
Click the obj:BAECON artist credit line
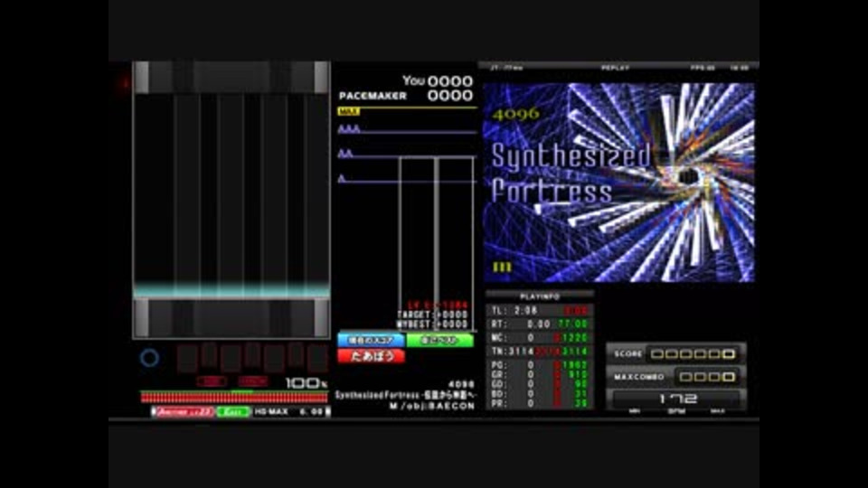coord(432,406)
